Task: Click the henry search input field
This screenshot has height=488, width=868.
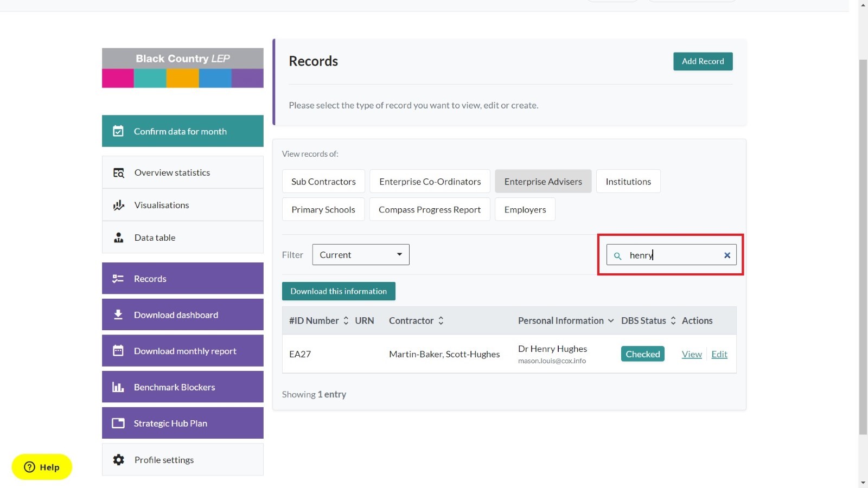Action: (673, 255)
